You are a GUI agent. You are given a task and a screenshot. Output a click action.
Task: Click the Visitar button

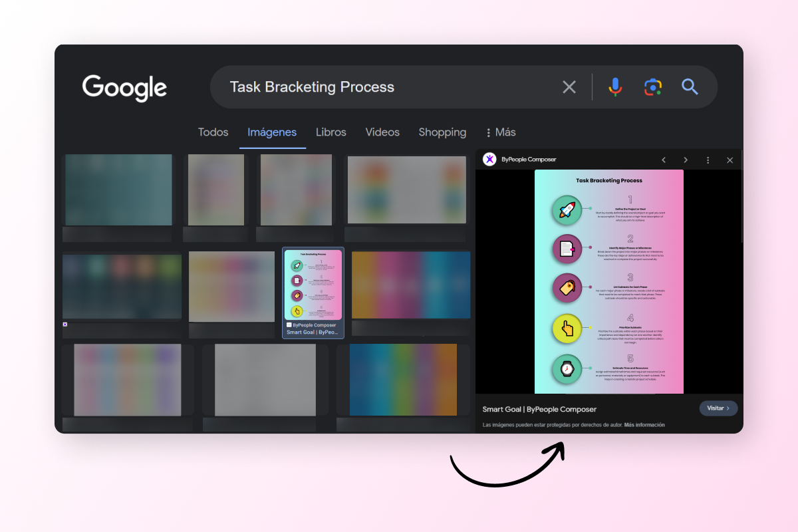[x=718, y=408]
